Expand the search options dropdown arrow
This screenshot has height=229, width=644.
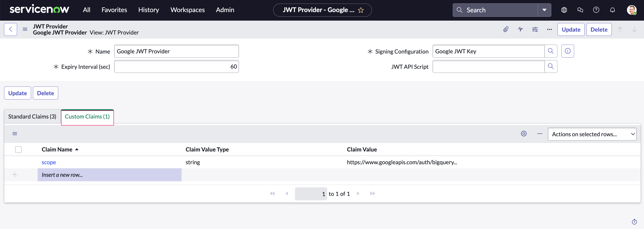[544, 10]
